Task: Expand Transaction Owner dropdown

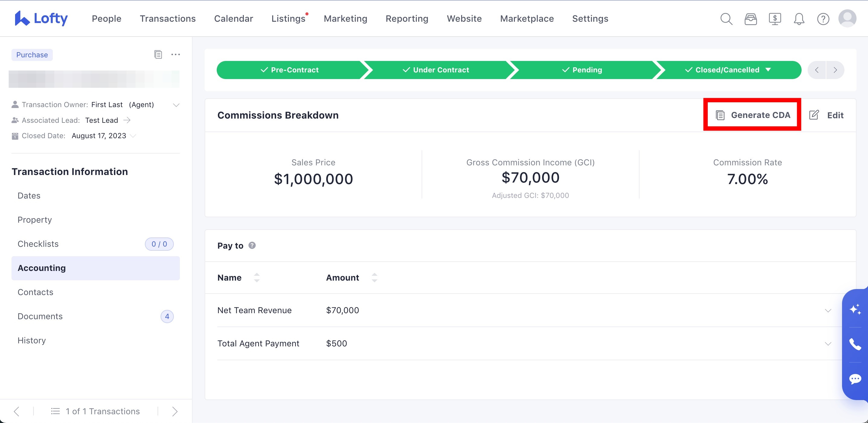Action: [x=176, y=105]
